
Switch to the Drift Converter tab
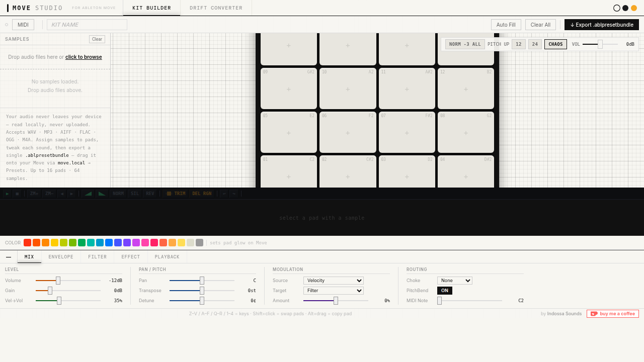tap(216, 8)
